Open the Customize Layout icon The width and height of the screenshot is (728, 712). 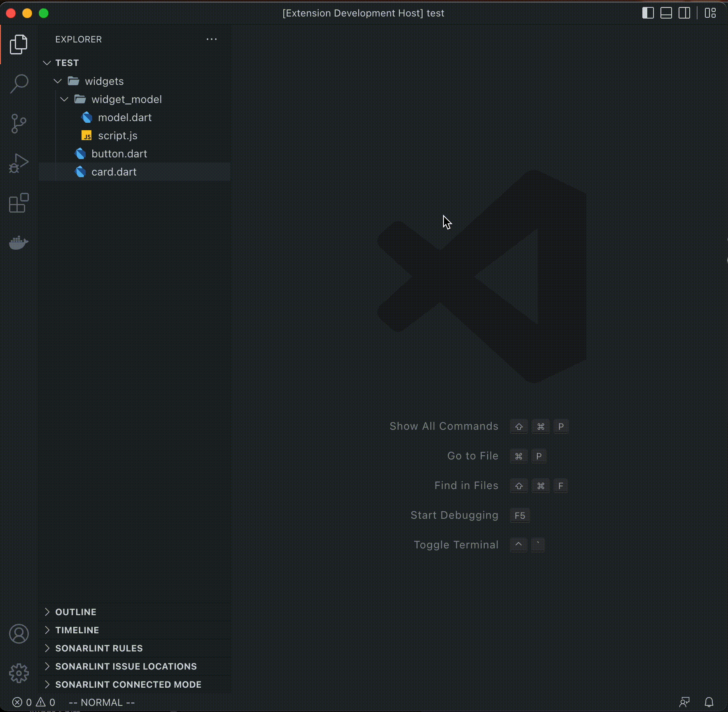click(x=710, y=13)
